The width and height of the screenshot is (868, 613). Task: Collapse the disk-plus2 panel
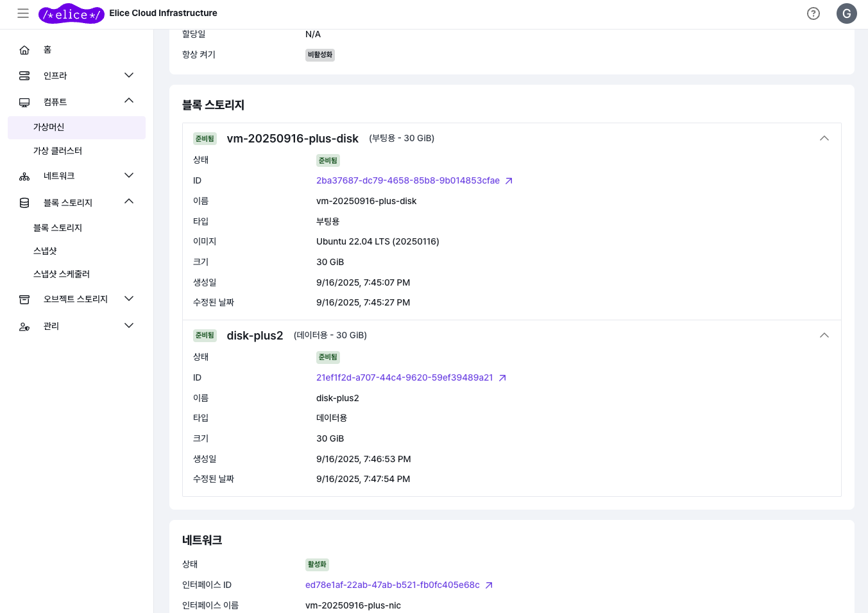click(824, 336)
